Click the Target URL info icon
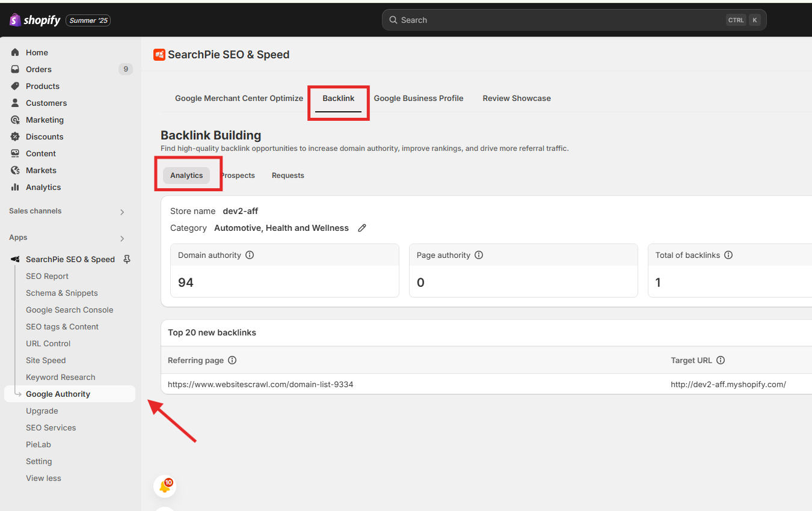 point(721,360)
